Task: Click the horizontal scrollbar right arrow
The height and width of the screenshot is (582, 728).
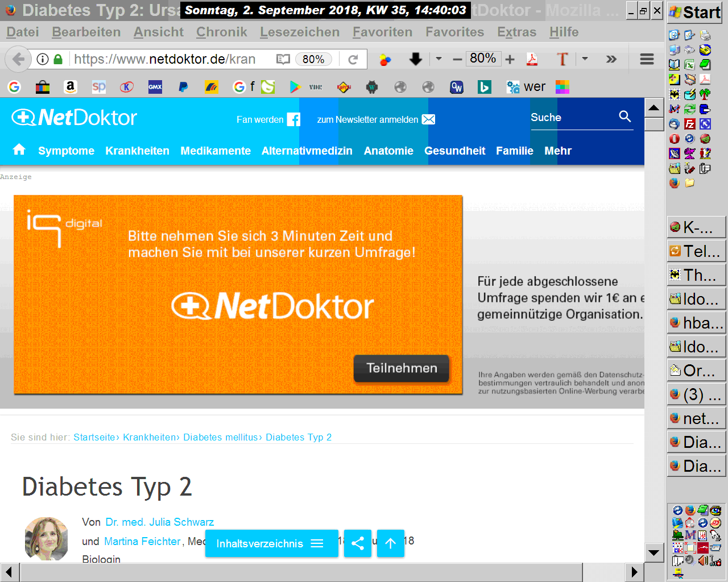Action: [634, 572]
